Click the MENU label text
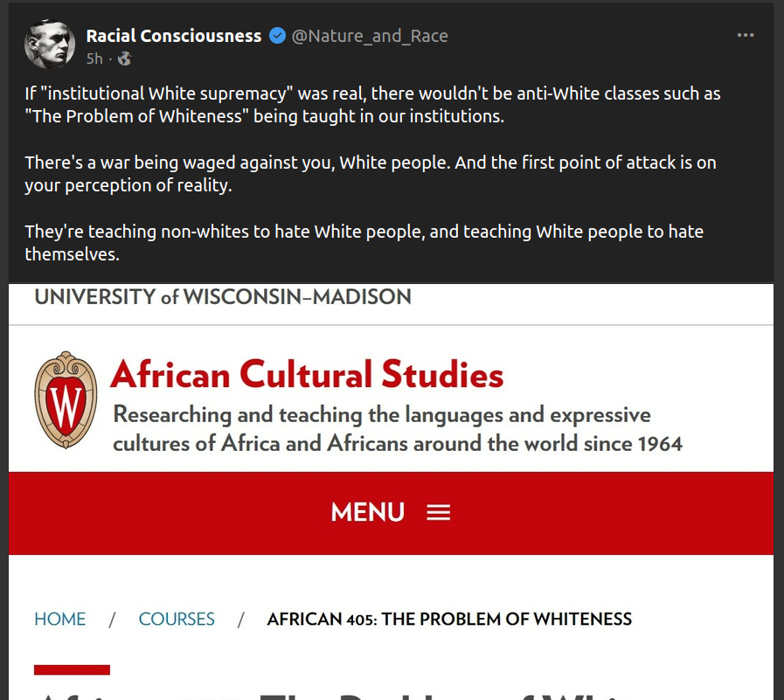784x700 pixels. point(367,513)
